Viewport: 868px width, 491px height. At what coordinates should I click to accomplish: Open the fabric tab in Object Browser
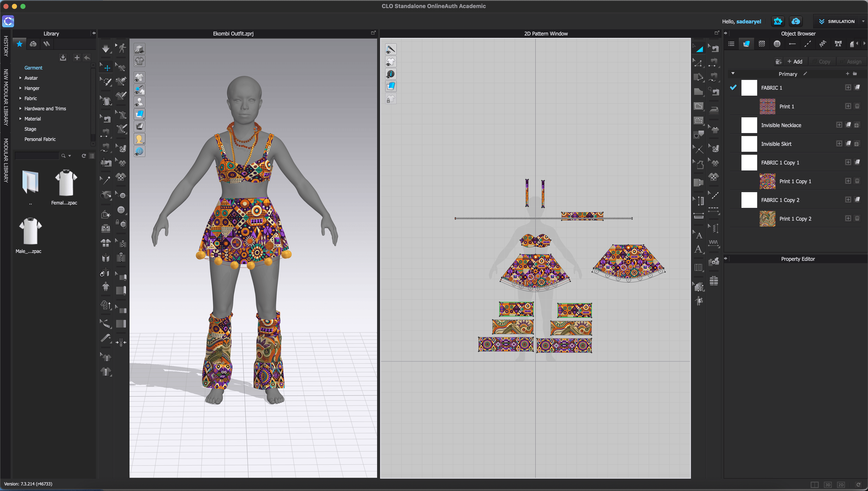(x=746, y=44)
